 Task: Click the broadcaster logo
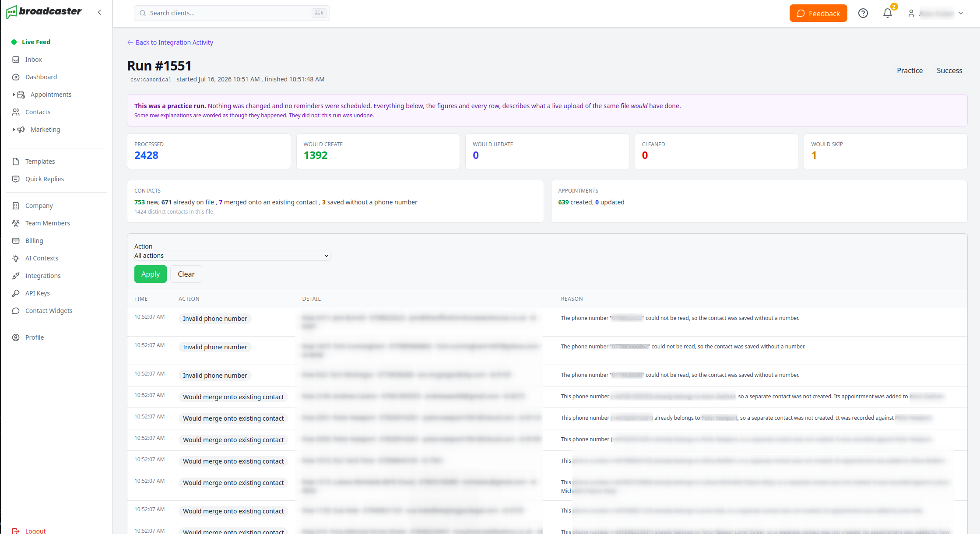click(x=44, y=12)
